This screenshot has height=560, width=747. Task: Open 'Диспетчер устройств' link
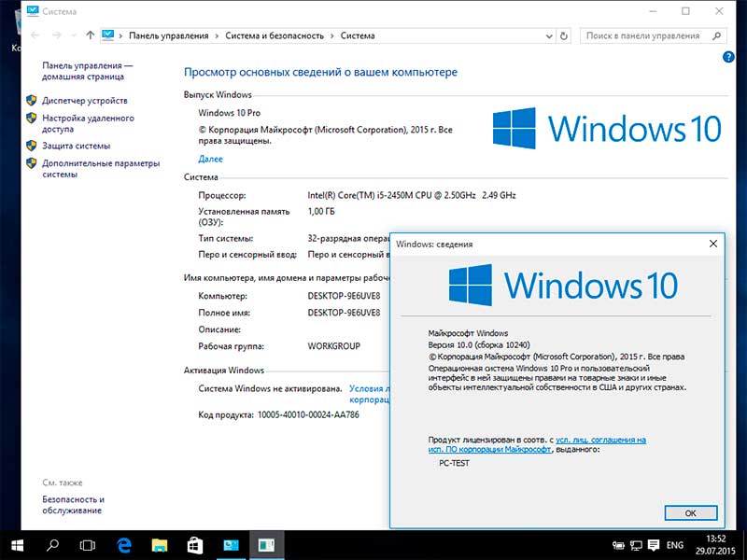pyautogui.click(x=85, y=101)
